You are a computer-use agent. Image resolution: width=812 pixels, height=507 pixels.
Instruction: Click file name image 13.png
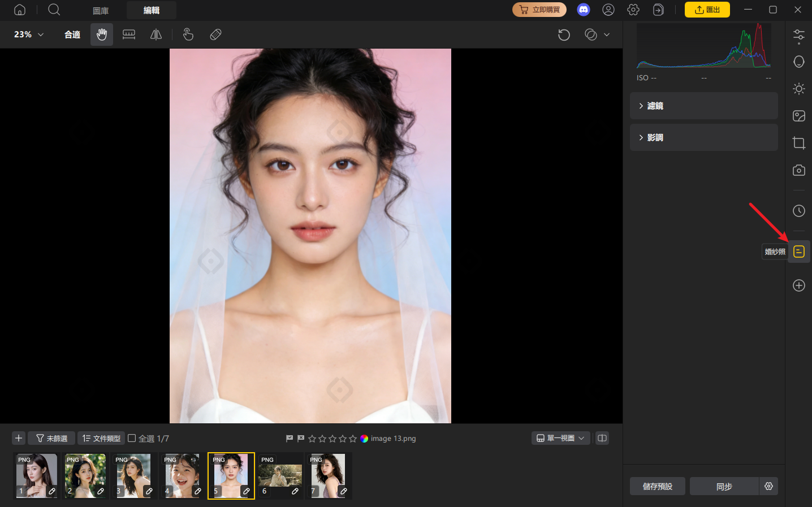pos(393,439)
